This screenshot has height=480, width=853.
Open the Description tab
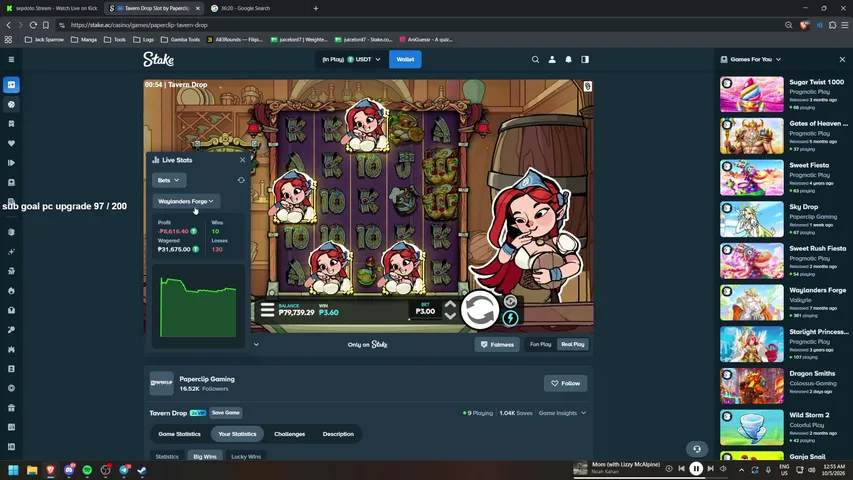pyautogui.click(x=338, y=434)
